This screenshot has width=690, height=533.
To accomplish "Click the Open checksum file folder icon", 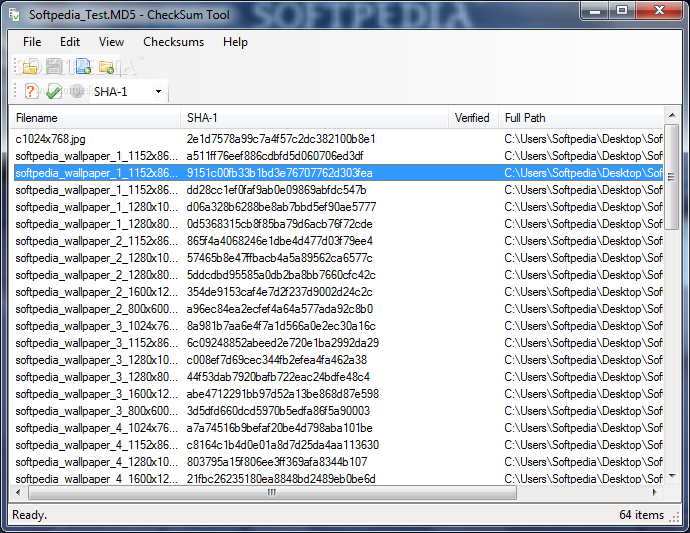I will pos(30,67).
